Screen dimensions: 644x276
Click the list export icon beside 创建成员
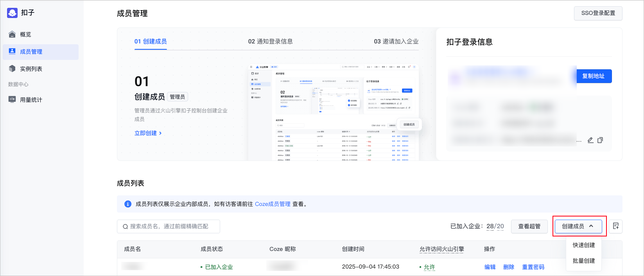point(615,226)
